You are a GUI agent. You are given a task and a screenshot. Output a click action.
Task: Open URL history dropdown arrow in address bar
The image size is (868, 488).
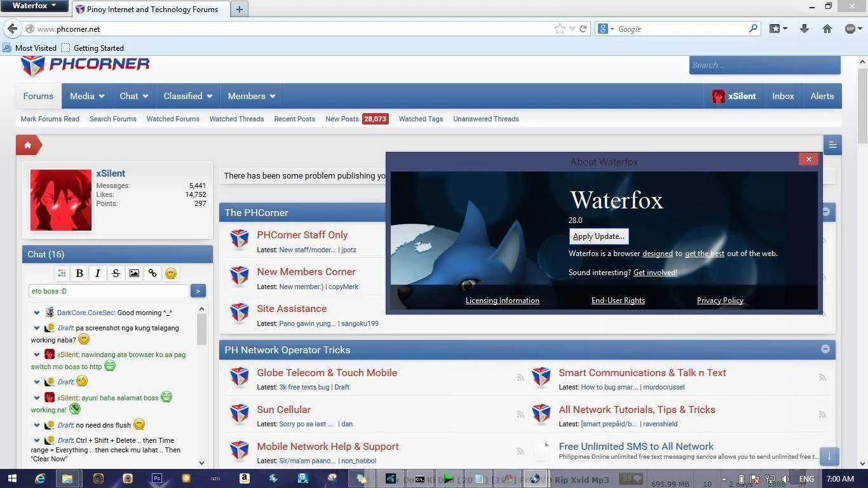coord(572,29)
